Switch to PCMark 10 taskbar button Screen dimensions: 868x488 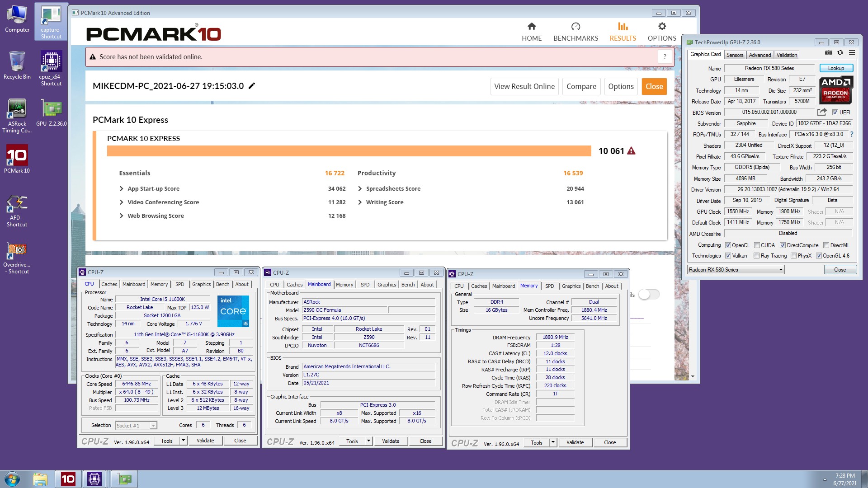[68, 479]
